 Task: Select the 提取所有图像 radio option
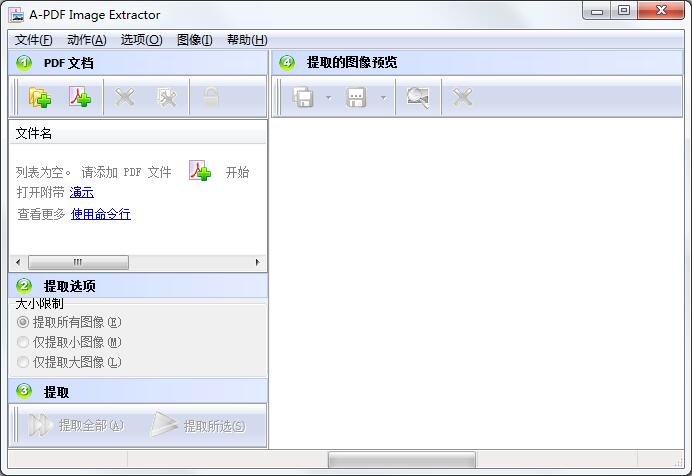click(x=24, y=322)
